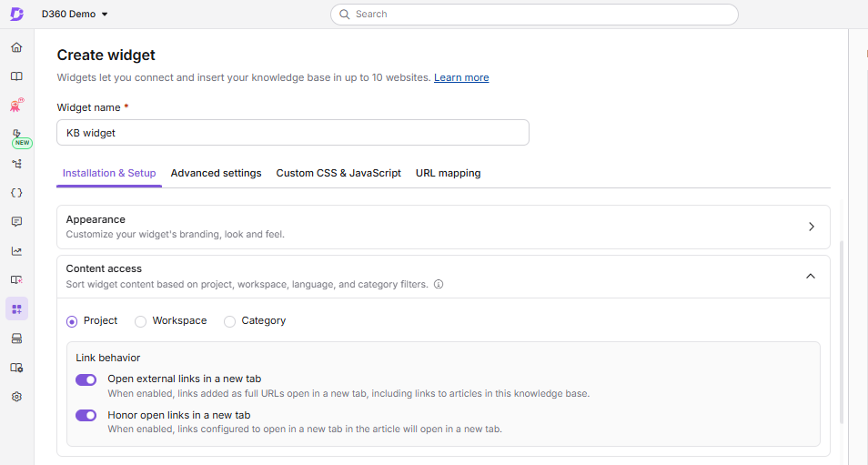Toggle Open external links in a new tab

pyautogui.click(x=86, y=379)
